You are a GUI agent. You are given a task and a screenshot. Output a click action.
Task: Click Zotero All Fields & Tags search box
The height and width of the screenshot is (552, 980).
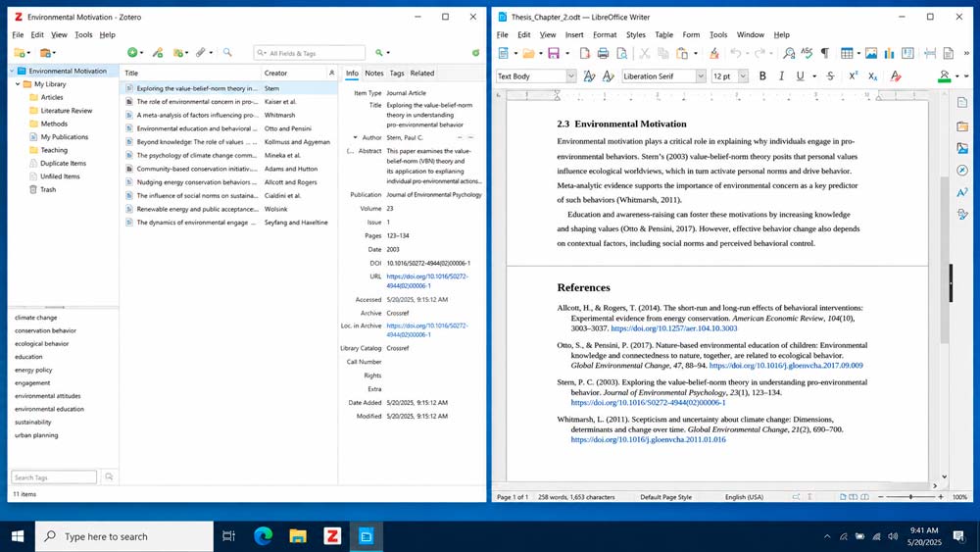(310, 53)
